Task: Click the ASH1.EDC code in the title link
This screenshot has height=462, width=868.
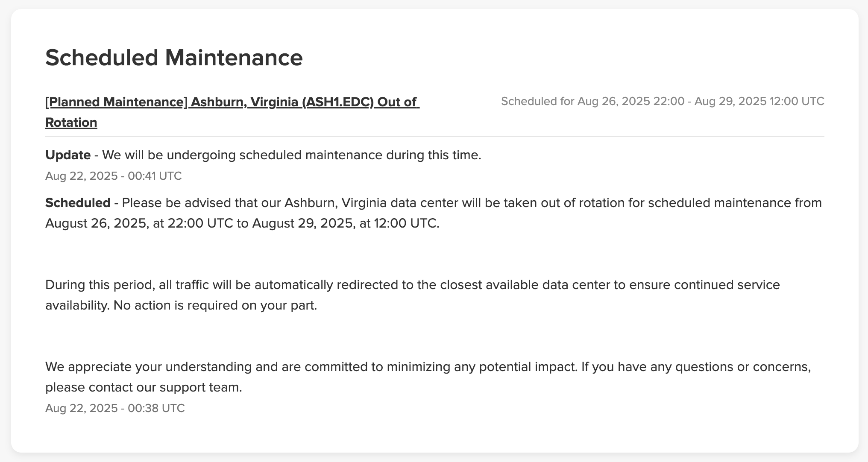Action: pos(338,102)
